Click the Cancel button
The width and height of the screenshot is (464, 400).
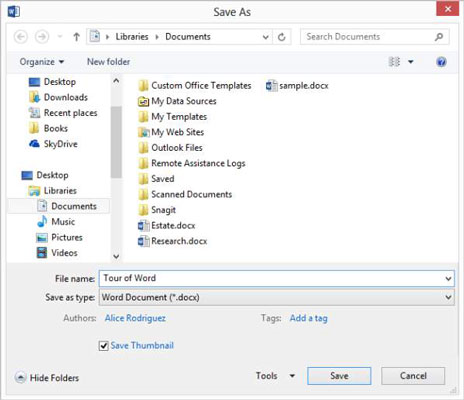tap(413, 376)
